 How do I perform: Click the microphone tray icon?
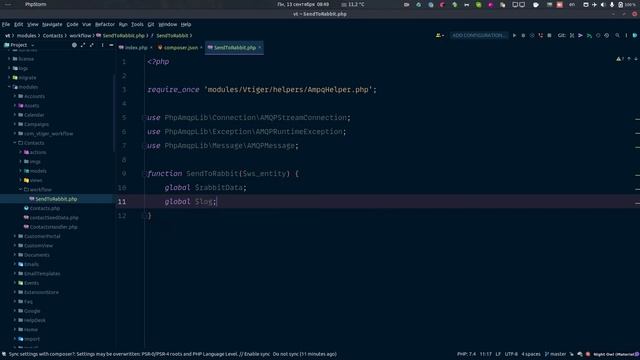(611, 4)
